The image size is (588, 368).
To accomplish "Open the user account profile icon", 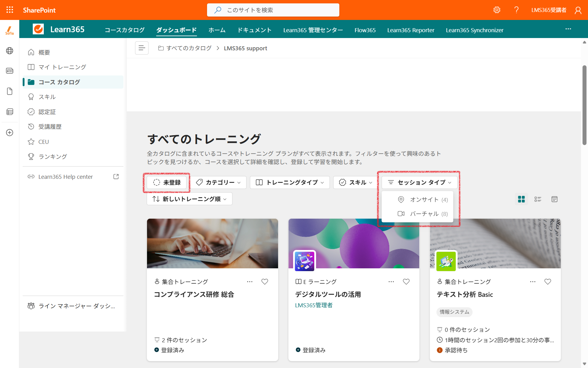I will coord(578,10).
